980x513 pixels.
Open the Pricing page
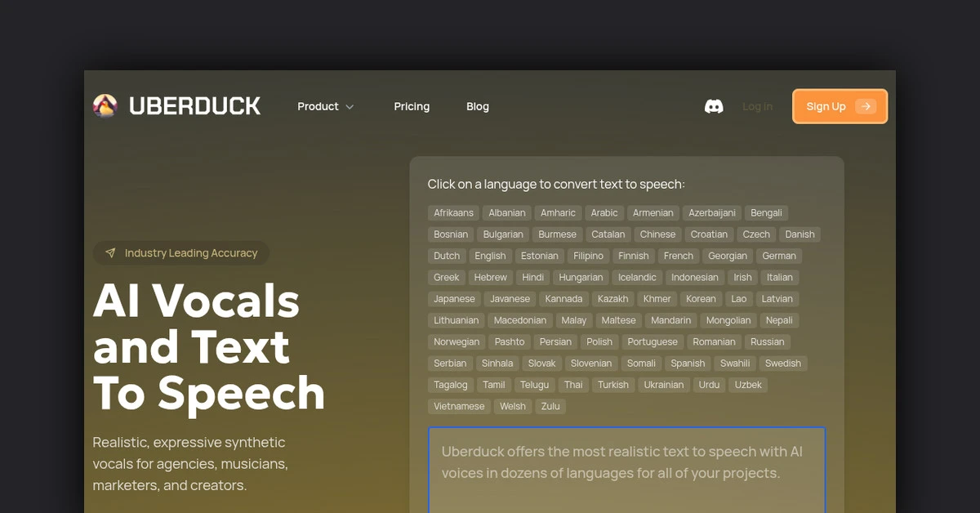coord(412,106)
